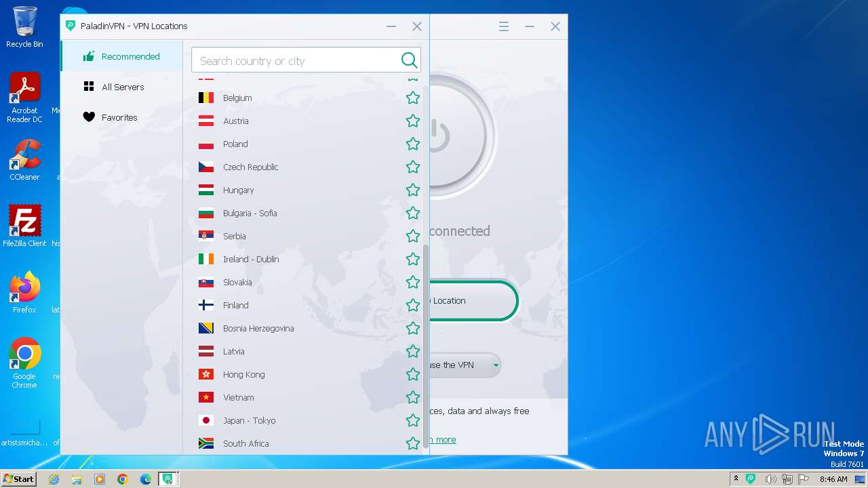The width and height of the screenshot is (868, 488).
Task: Open the All Servers tab
Action: [x=122, y=87]
